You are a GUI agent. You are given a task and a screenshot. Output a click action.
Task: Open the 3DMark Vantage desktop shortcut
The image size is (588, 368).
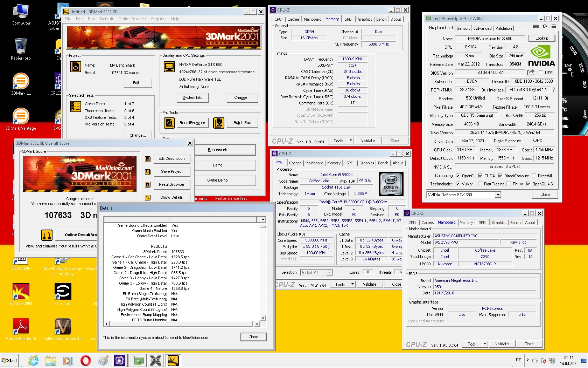21,119
